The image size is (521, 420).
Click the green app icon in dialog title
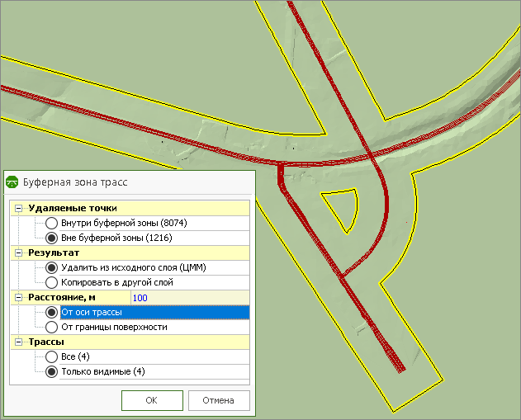pyautogui.click(x=12, y=182)
